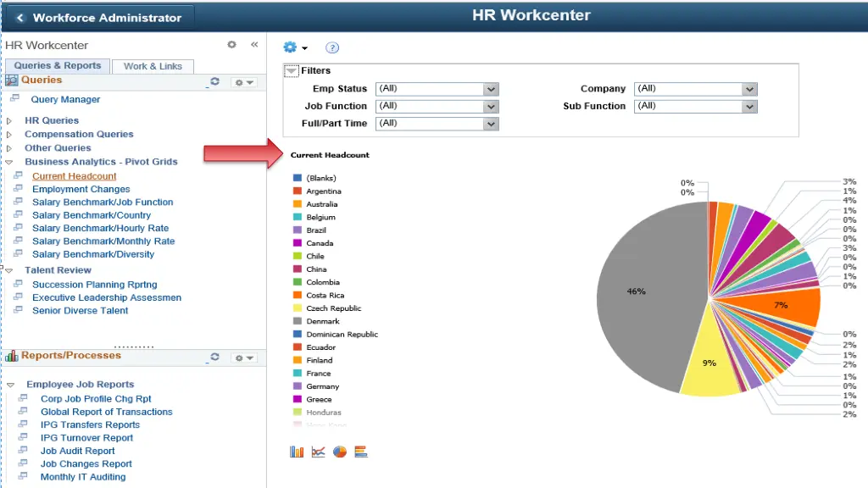868x488 pixels.
Task: Open the Current Headcount pivot grid
Action: point(75,176)
